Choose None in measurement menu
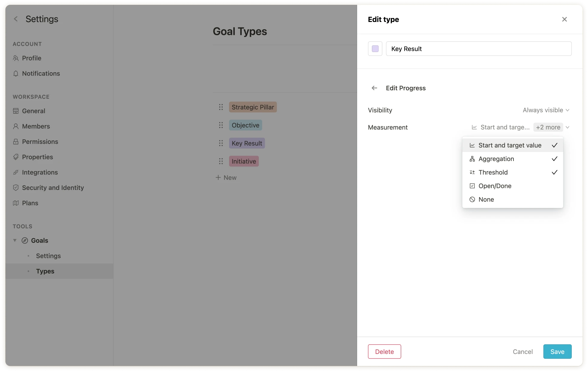 (x=486, y=200)
